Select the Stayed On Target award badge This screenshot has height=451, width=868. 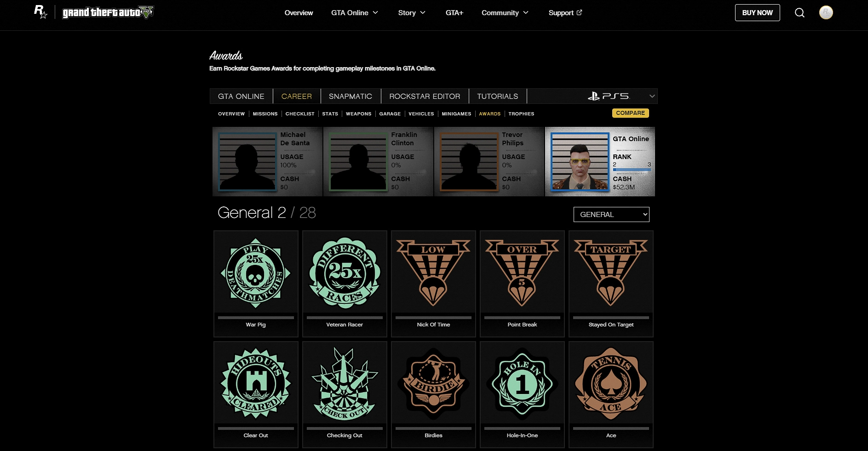pyautogui.click(x=611, y=273)
